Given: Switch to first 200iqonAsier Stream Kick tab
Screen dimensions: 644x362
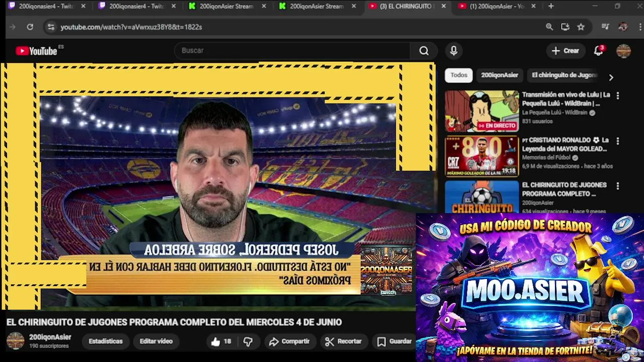Looking at the screenshot, I should (x=227, y=7).
